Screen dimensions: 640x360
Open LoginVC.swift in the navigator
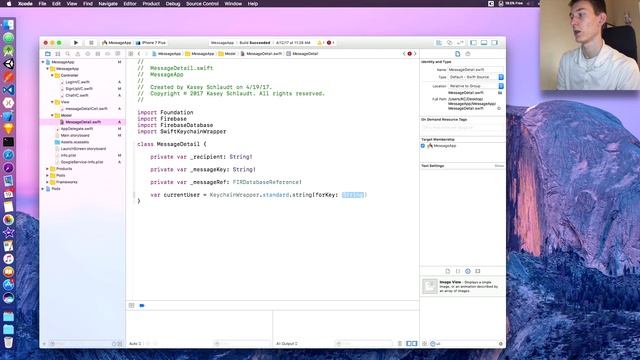click(78, 82)
